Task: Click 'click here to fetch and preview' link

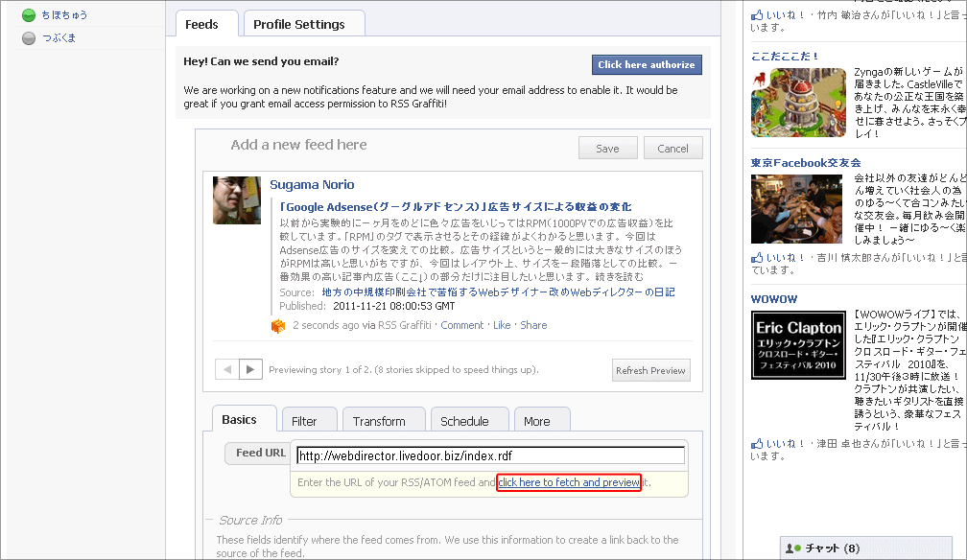Action: click(569, 482)
